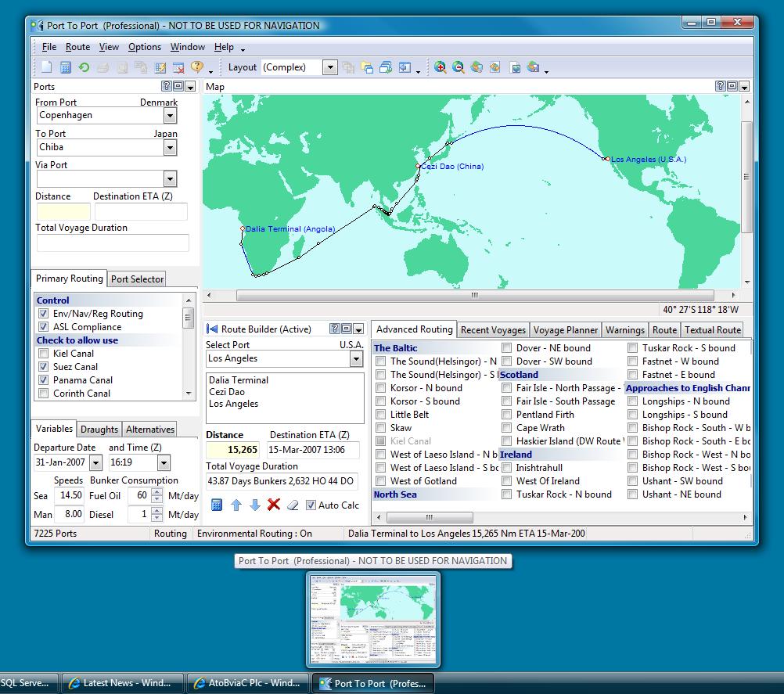Click the yellow question mark help icon
Viewport: 784px width, 694px height.
tap(197, 67)
